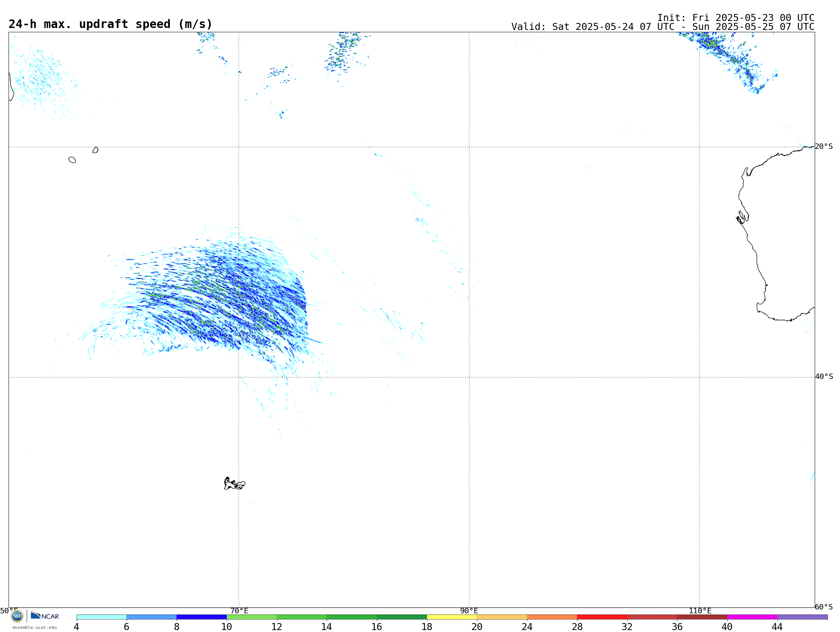Click the colorbar tick label 20
The image size is (840, 632).
(x=477, y=627)
